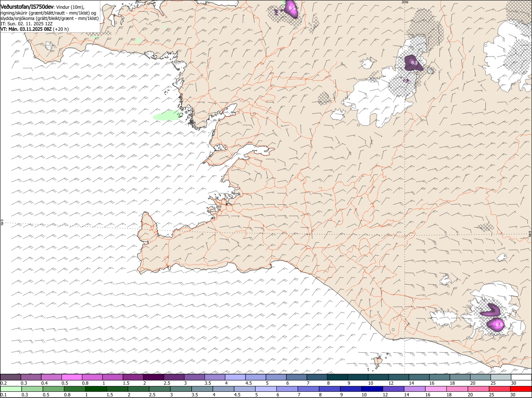The width and height of the screenshot is (532, 398).
Task: Click the 4.5 label under the lower scale
Action: 237,395
